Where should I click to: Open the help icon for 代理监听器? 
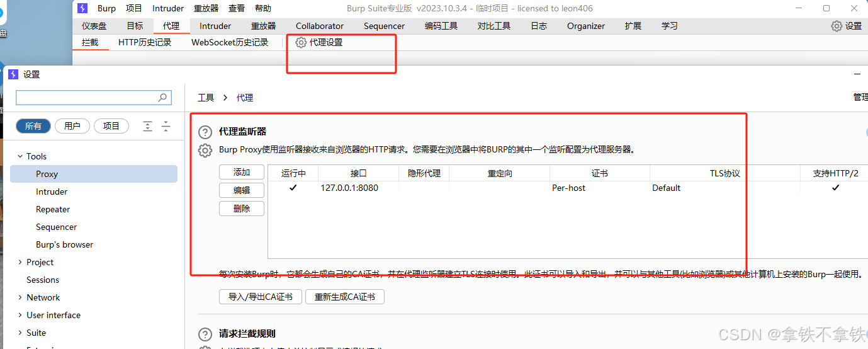205,132
